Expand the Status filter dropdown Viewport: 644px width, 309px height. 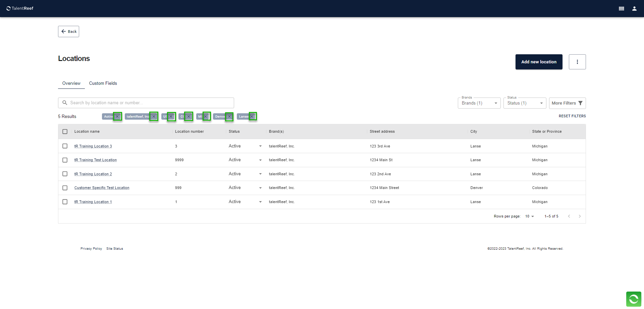click(x=525, y=103)
